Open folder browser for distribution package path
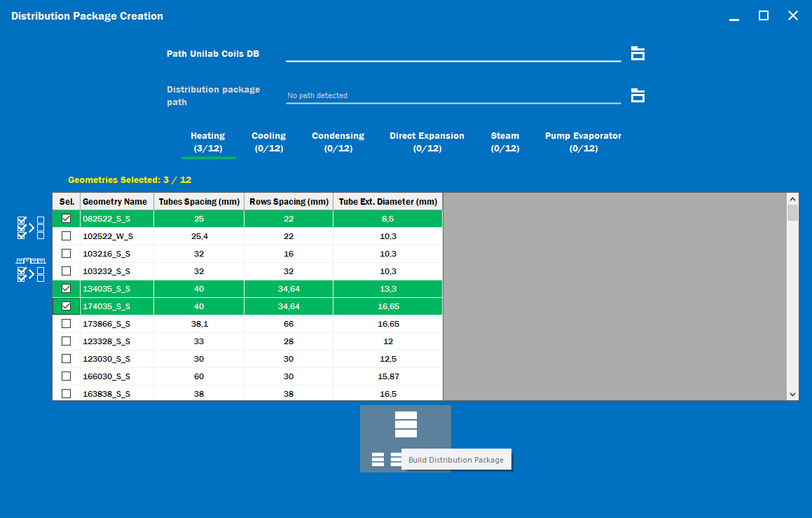This screenshot has height=518, width=812. point(638,95)
